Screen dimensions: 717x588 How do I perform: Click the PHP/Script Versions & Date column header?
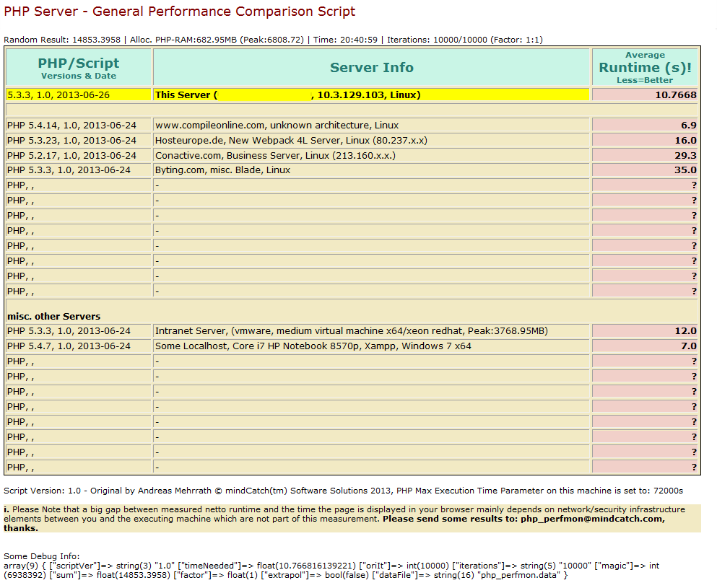point(78,66)
